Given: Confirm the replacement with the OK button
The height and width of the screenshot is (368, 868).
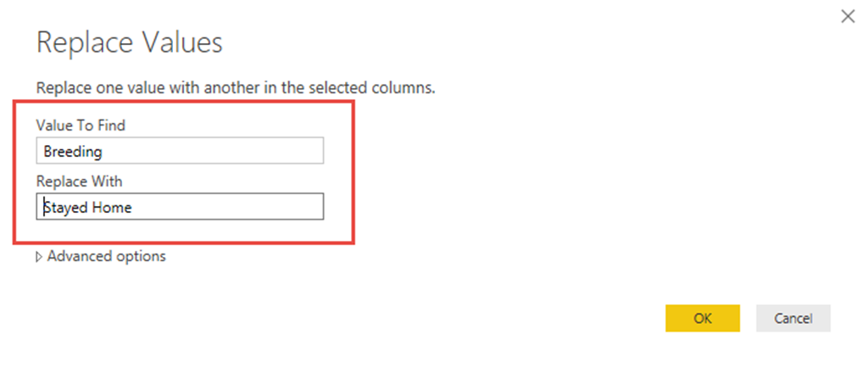Looking at the screenshot, I should pos(703,318).
